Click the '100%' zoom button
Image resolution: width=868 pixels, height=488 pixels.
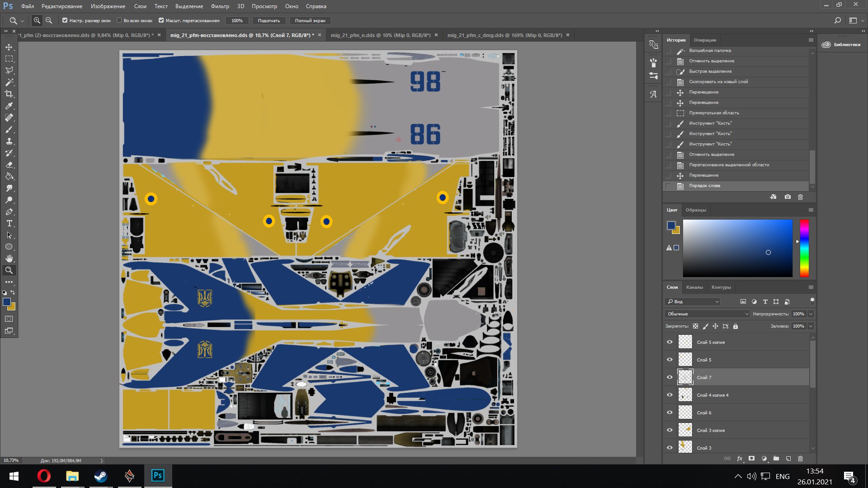237,20
